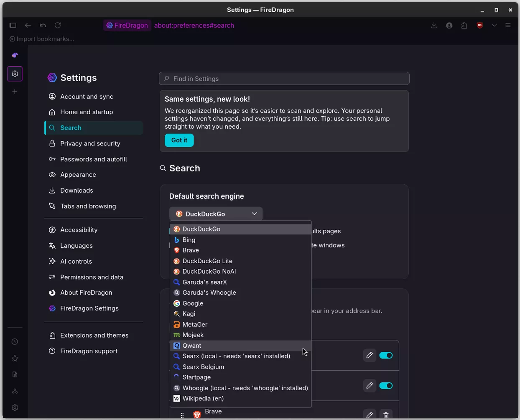Choose Garuda's searX engine

240,282
